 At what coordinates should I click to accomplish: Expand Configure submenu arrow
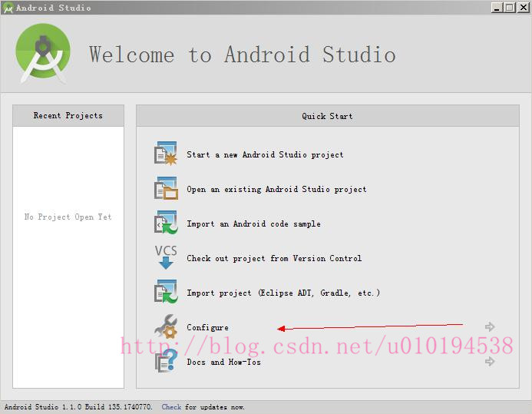[x=490, y=326]
